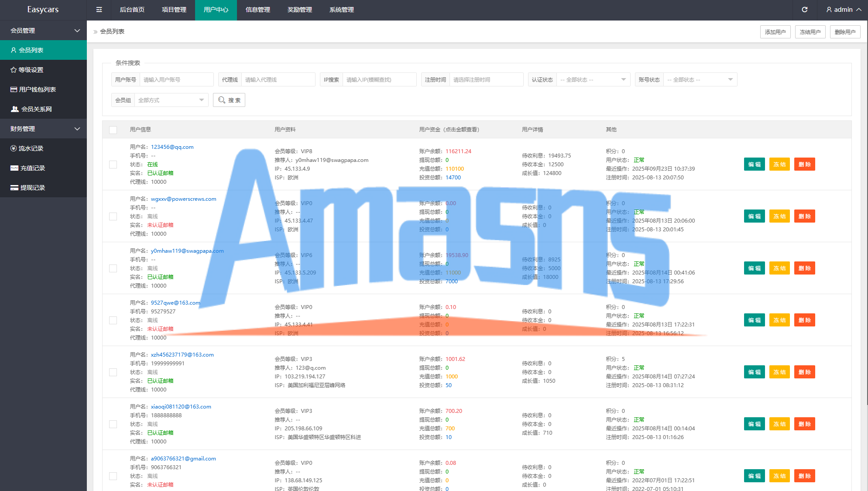
Task: Focus the 用户账号 search input field
Action: point(176,80)
